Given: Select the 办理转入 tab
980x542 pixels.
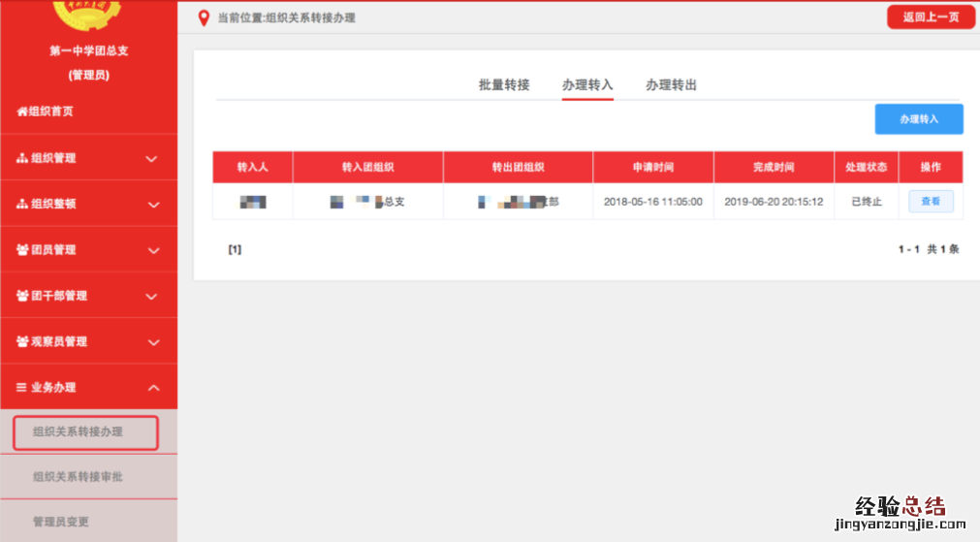Looking at the screenshot, I should (x=587, y=85).
